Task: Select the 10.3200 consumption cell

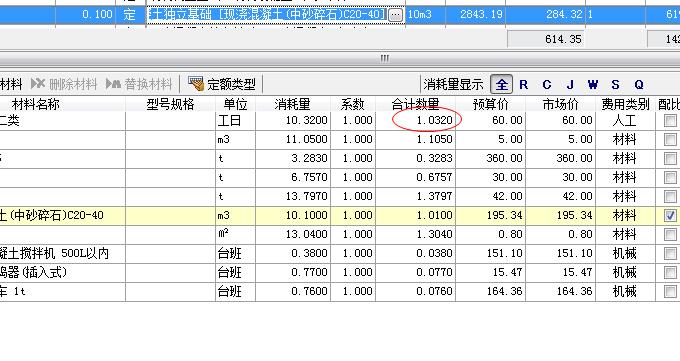Action: (293, 120)
